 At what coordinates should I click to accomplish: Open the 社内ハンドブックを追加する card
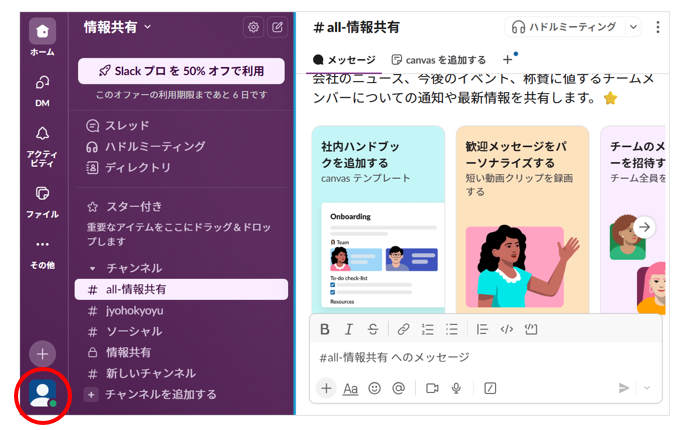tap(378, 219)
